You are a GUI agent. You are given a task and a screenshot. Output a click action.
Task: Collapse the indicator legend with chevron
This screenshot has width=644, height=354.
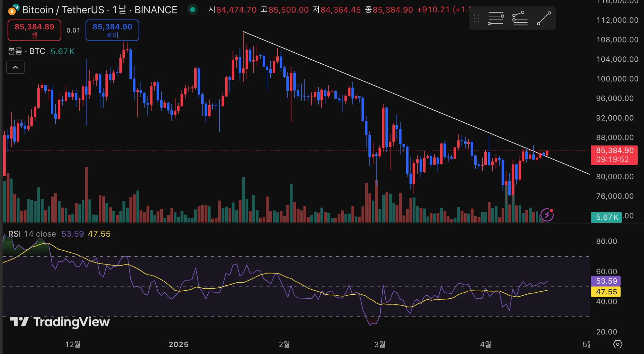15,67
